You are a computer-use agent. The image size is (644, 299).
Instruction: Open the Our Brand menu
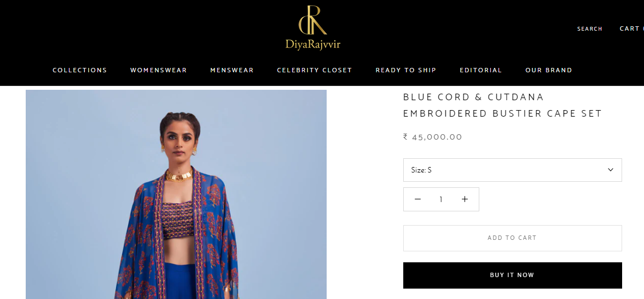[549, 70]
